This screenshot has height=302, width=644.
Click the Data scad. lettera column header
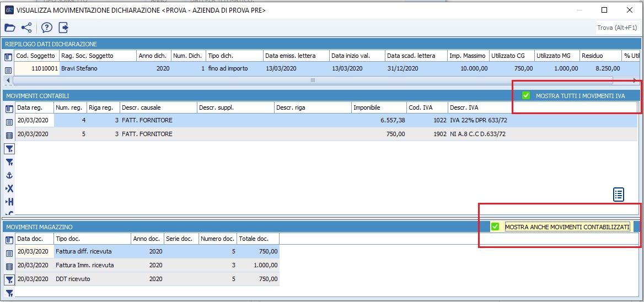[416, 56]
